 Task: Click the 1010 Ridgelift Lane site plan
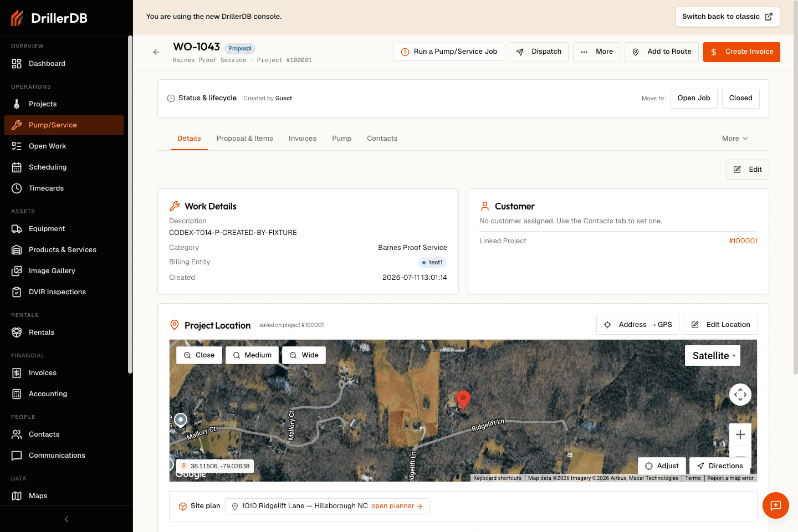tap(327, 506)
